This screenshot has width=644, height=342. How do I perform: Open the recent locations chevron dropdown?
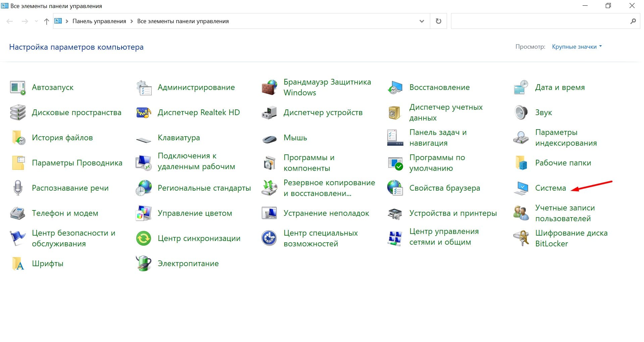pyautogui.click(x=36, y=21)
